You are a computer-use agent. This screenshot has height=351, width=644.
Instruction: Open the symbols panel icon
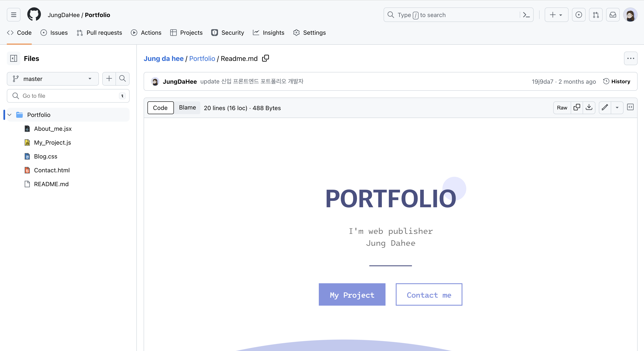(630, 107)
